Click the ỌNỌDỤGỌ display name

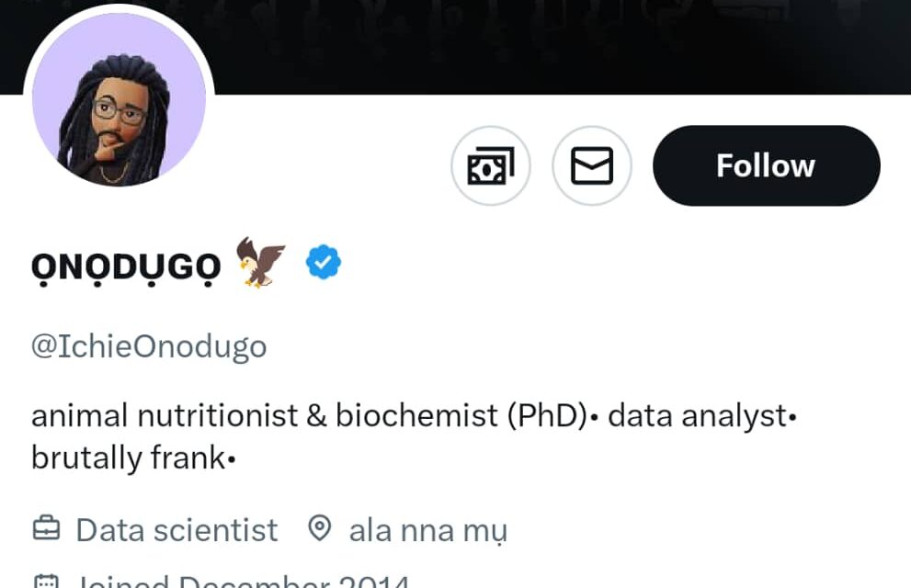[x=126, y=266]
